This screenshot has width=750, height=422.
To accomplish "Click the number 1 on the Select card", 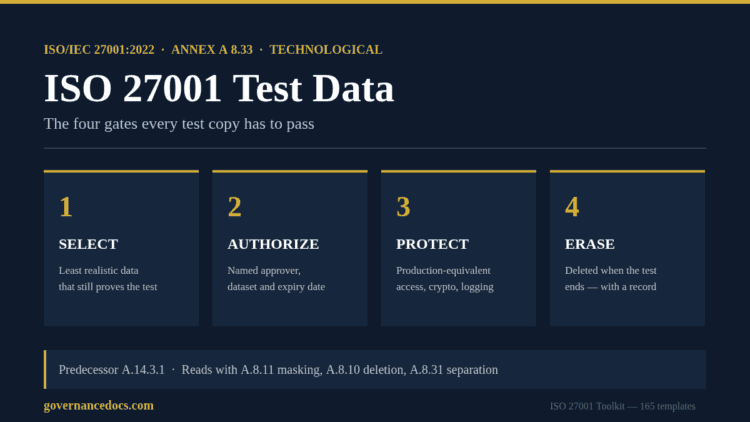I will (x=66, y=207).
